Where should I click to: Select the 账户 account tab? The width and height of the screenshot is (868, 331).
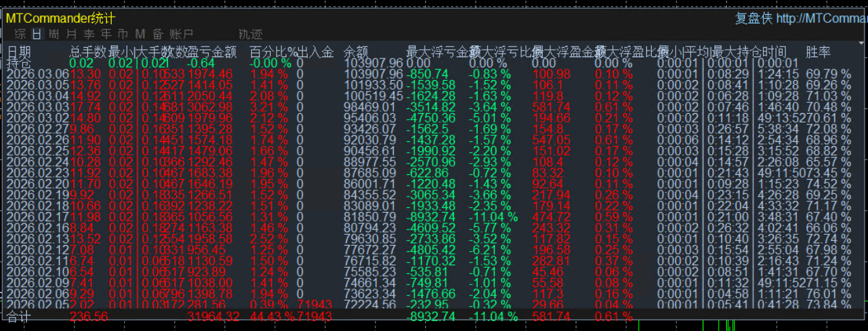(181, 34)
